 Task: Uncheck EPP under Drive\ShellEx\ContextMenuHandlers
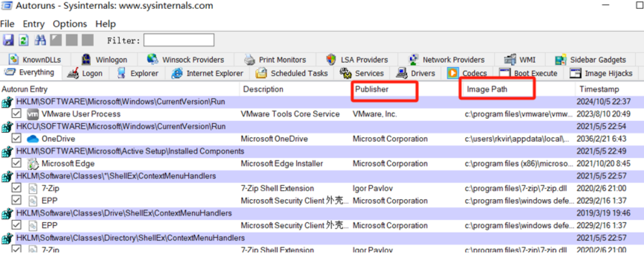(16, 225)
